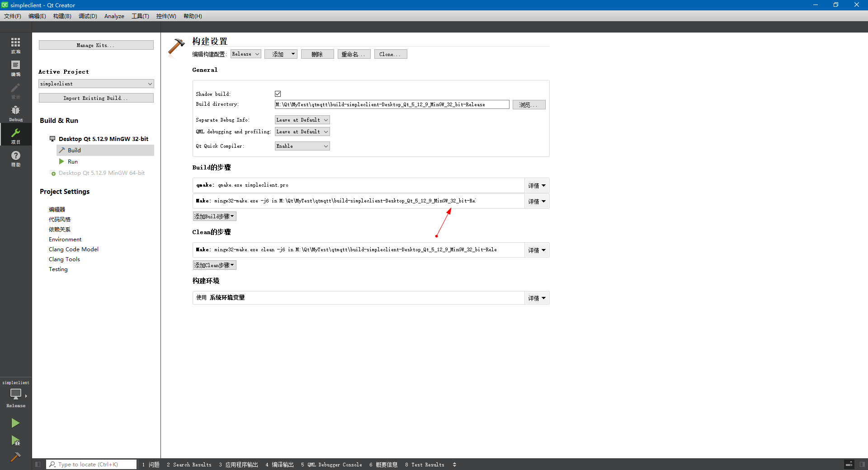Build the project with the hammer icon
Screen dimensions: 868x470
[x=16, y=457]
